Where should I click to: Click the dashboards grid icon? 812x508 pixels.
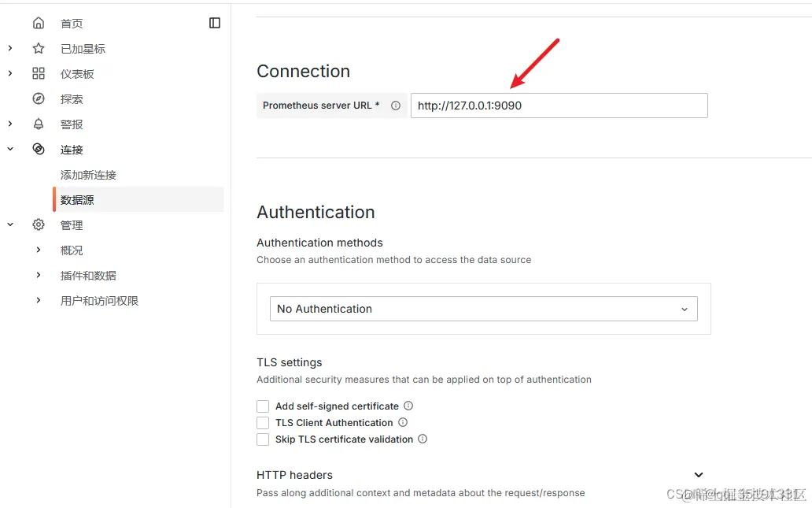39,73
